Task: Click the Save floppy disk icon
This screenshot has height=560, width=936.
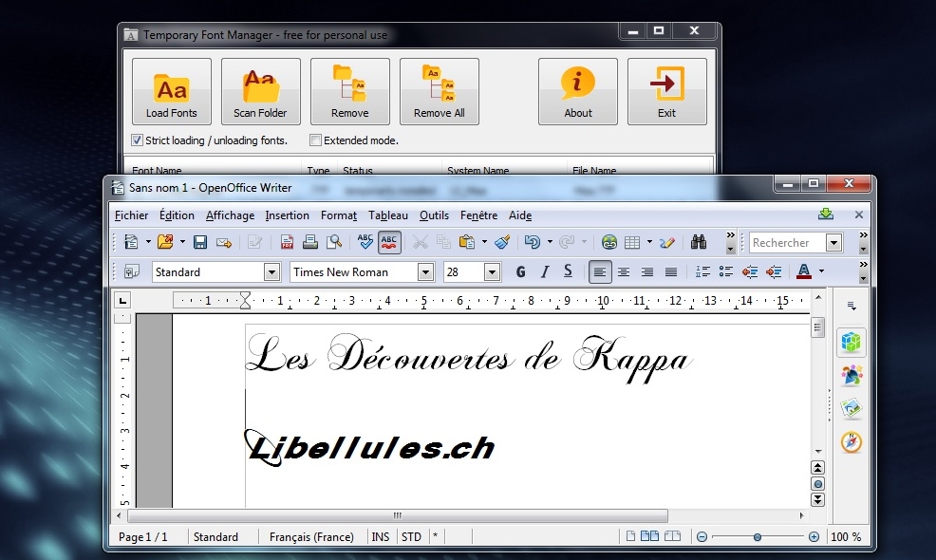Action: tap(200, 242)
